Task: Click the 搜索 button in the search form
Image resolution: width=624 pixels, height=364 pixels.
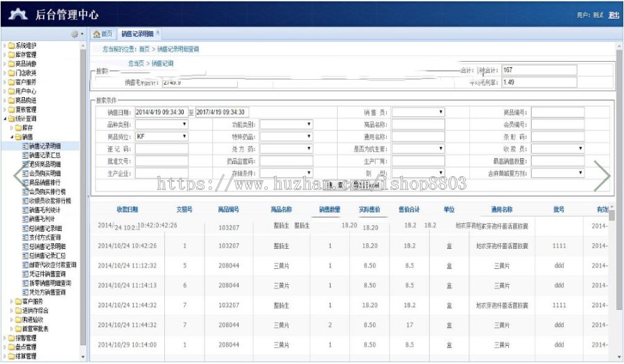Action: click(336, 185)
